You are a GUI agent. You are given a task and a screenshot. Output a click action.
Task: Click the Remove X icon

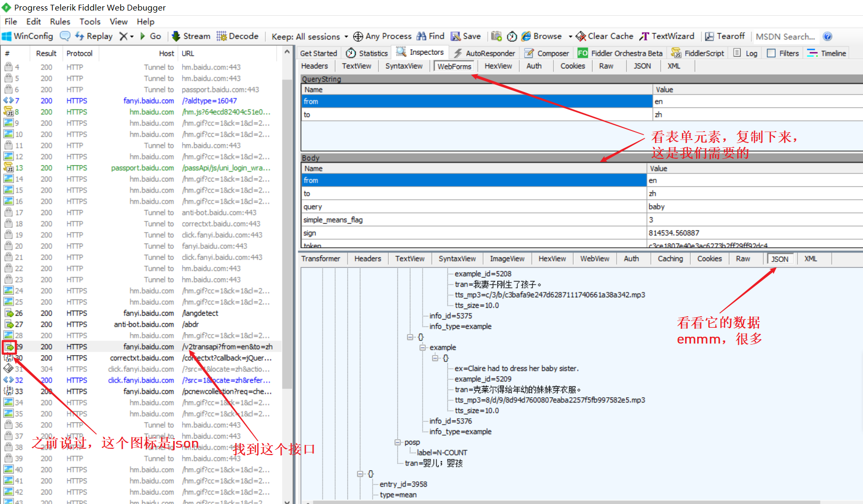tap(123, 36)
